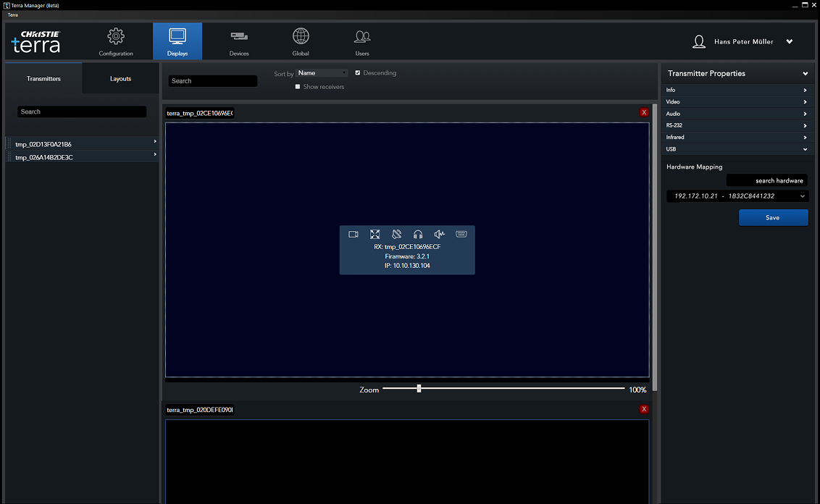The height and width of the screenshot is (504, 820).
Task: Click the fullscreen scaling icon on receiver overlay
Action: (375, 233)
